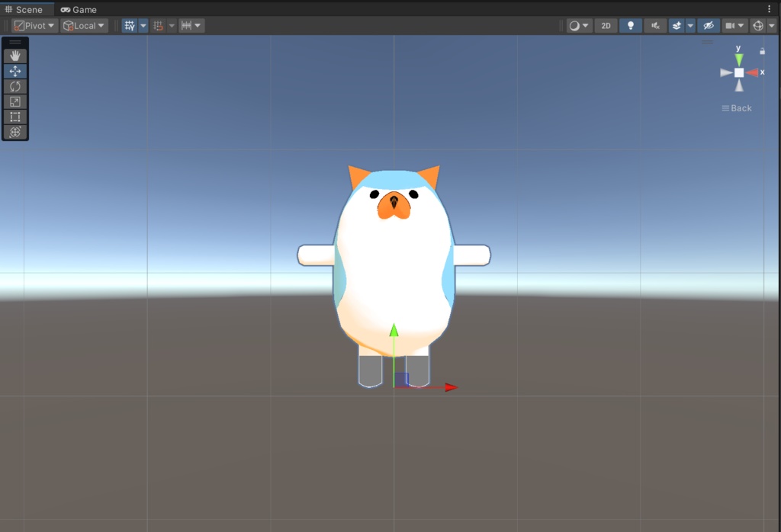Click the gray bottom cone on orientation gizmo

click(x=739, y=85)
